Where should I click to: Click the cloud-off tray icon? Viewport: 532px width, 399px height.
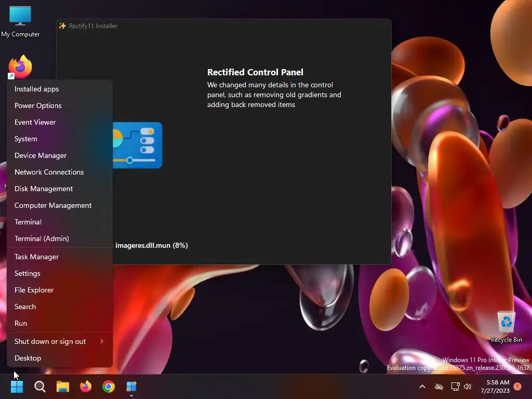pyautogui.click(x=439, y=387)
